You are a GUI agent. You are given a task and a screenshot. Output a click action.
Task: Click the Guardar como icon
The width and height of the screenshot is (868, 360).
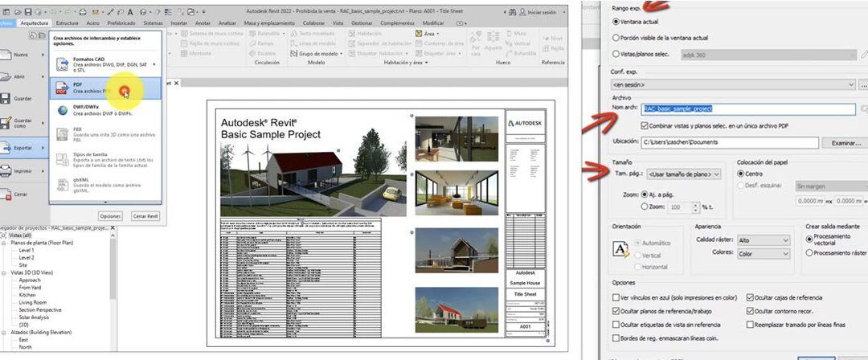(5, 122)
